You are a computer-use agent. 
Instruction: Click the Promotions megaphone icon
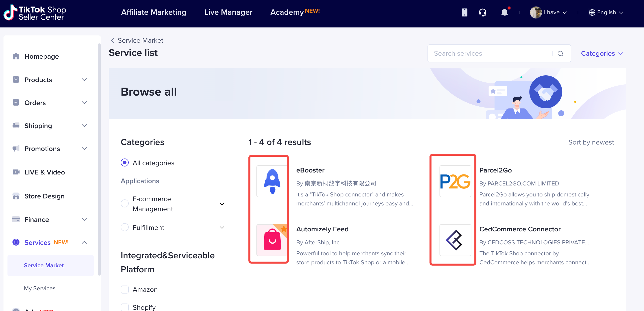[16, 149]
